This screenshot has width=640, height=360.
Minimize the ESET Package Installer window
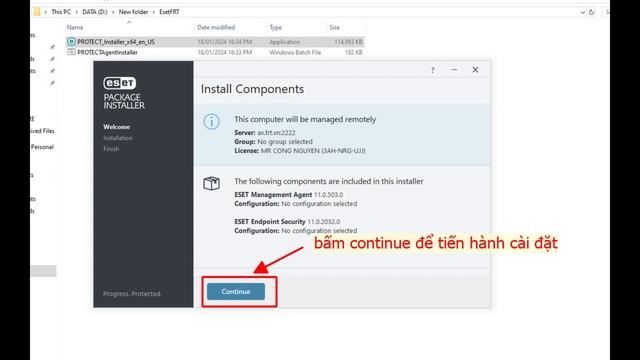(454, 70)
